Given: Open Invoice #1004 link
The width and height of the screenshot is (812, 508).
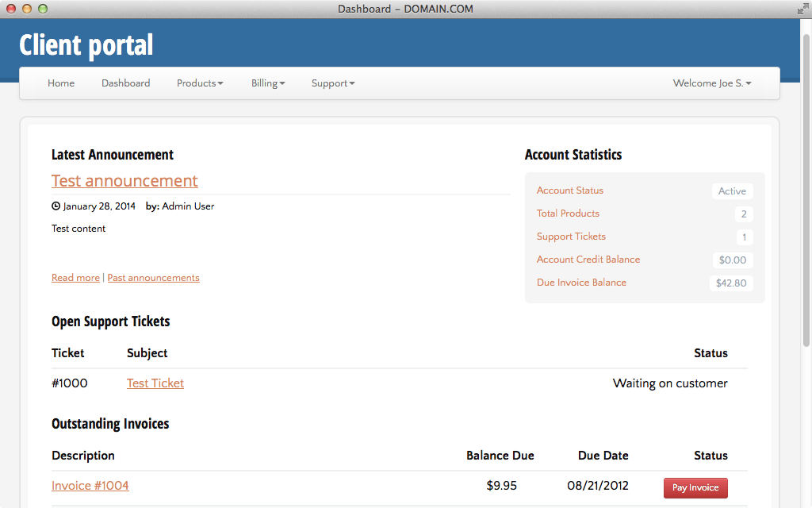Looking at the screenshot, I should (x=90, y=486).
